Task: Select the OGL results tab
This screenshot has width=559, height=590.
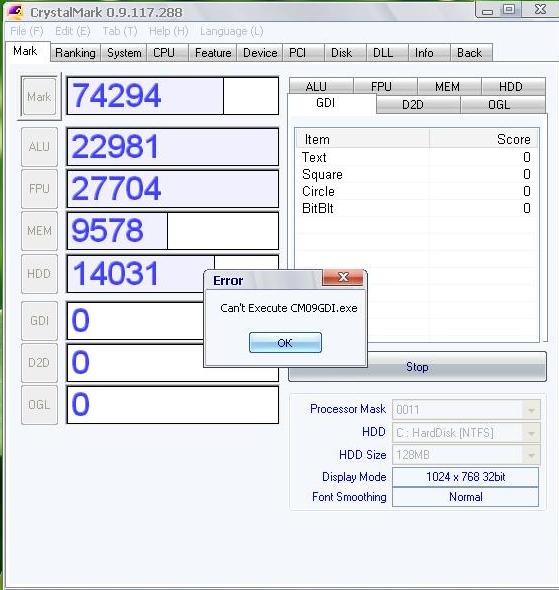Action: (499, 104)
